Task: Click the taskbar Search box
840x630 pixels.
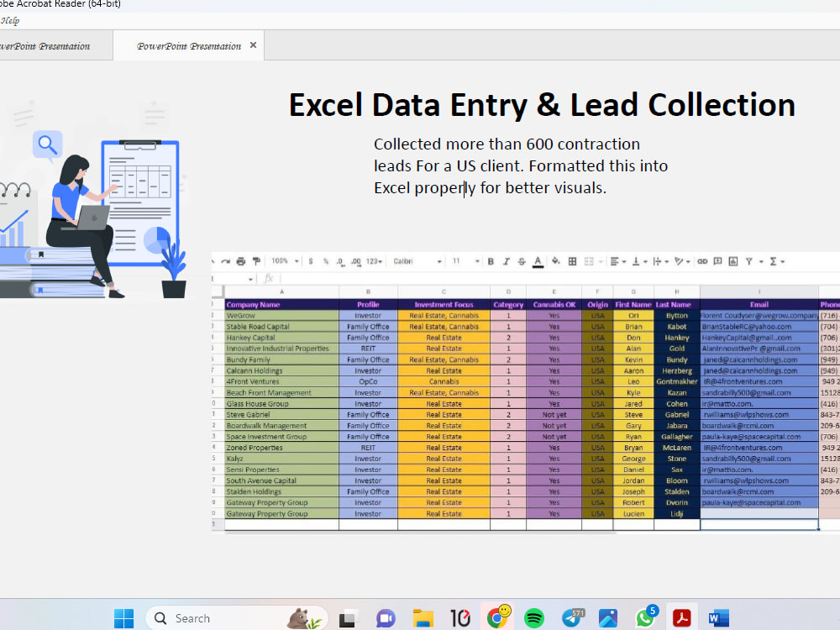Action: point(237,618)
